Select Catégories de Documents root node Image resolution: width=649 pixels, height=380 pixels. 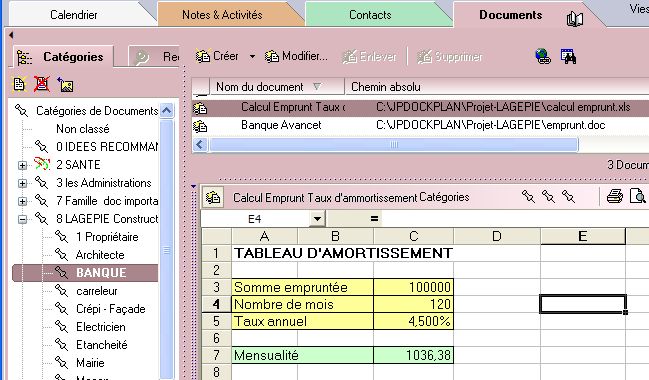tap(97, 111)
